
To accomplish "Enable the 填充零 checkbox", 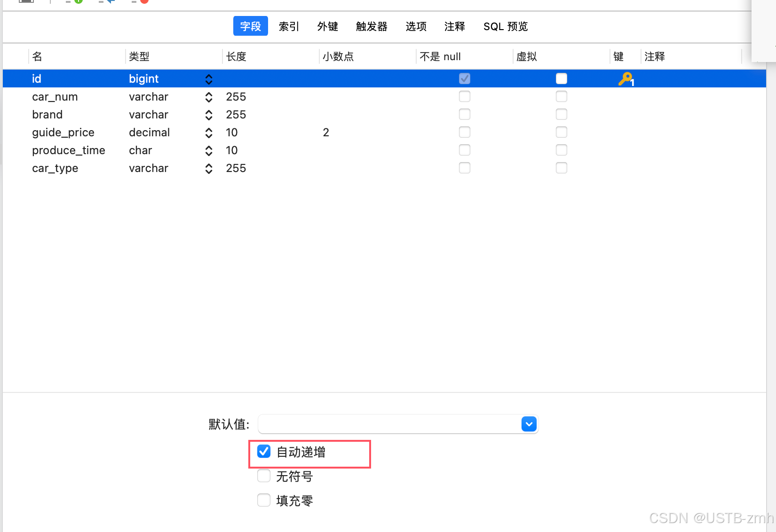I will (x=264, y=500).
